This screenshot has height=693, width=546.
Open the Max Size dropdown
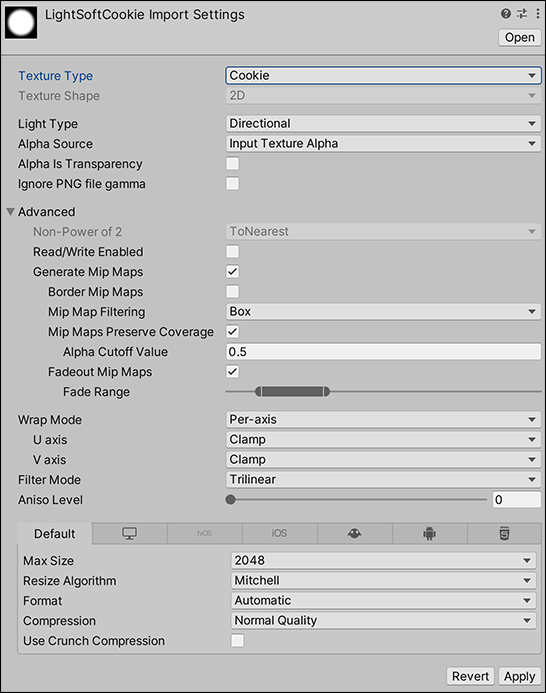[383, 560]
